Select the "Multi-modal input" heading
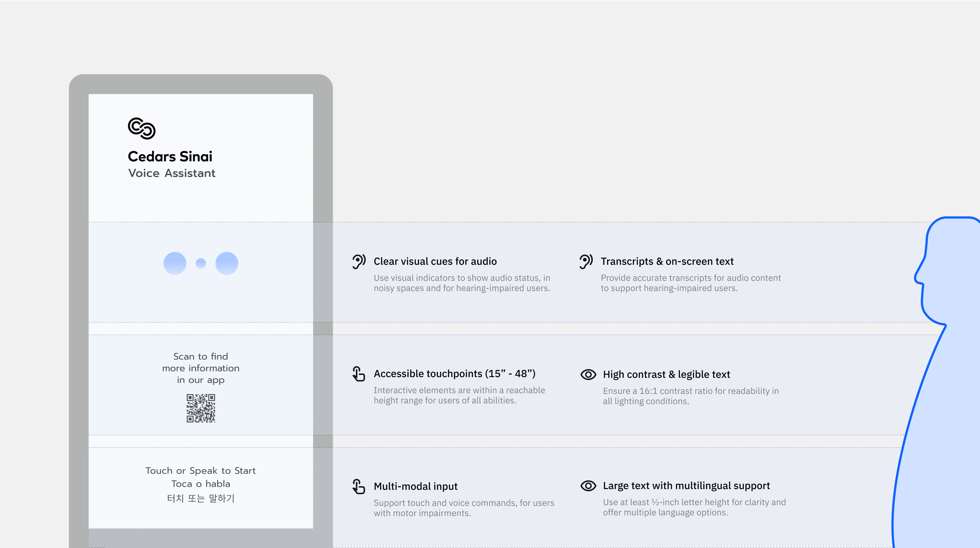Image resolution: width=980 pixels, height=548 pixels. pyautogui.click(x=416, y=486)
